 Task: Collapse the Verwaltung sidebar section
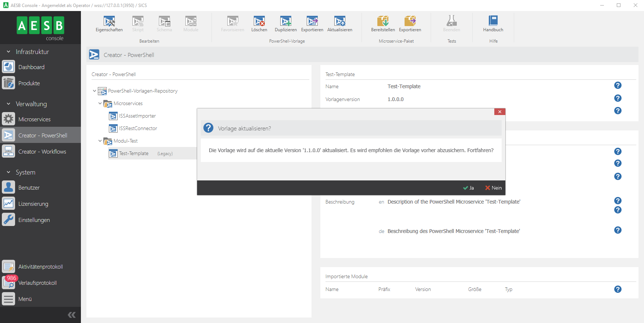(8, 104)
